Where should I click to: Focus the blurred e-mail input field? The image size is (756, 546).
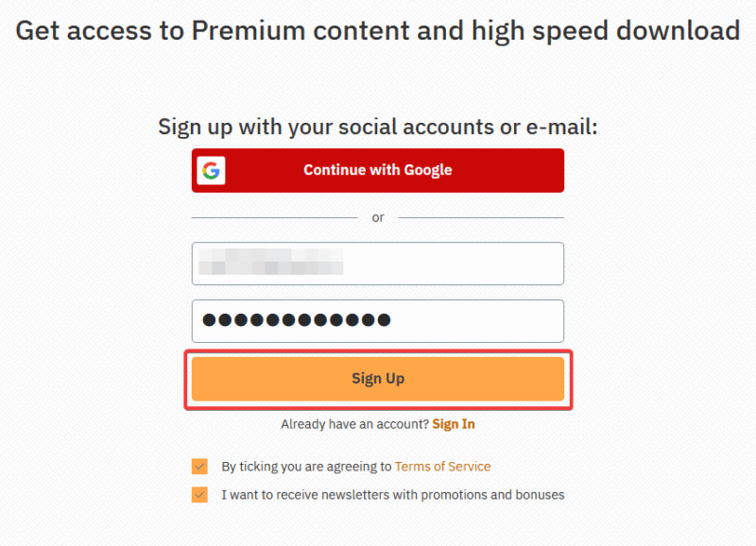coord(377,264)
